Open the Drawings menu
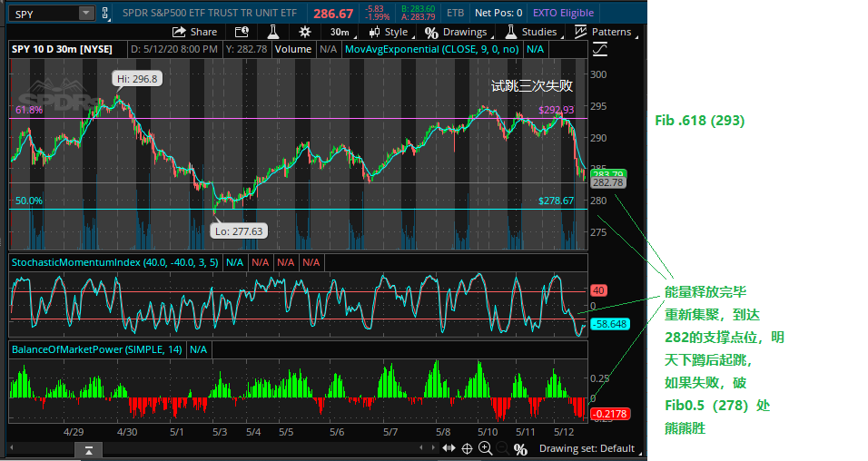The image size is (868, 461). point(459,32)
